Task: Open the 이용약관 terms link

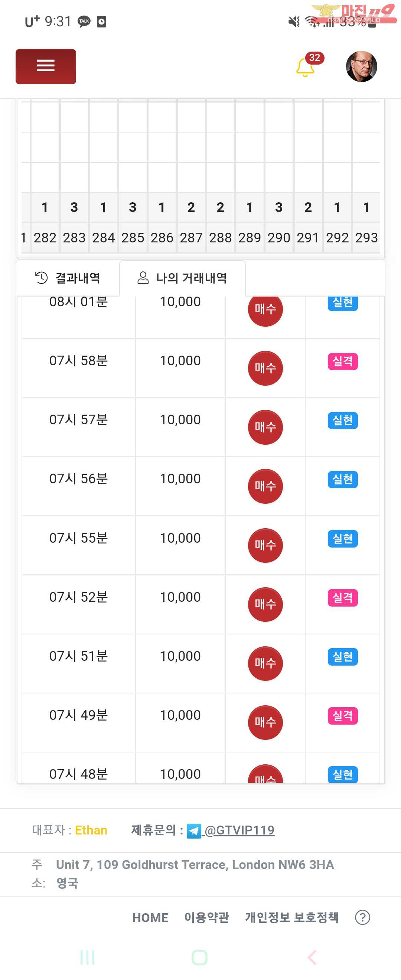Action: click(x=206, y=918)
